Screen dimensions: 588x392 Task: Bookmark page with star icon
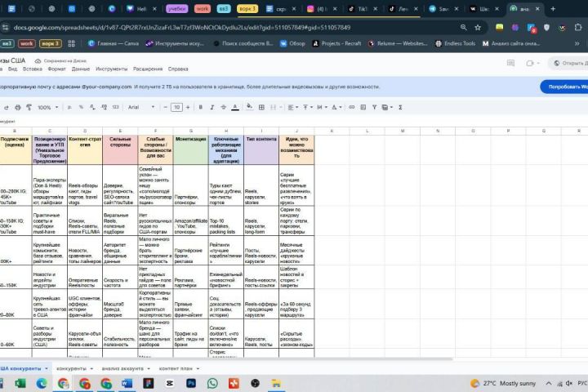[478, 28]
